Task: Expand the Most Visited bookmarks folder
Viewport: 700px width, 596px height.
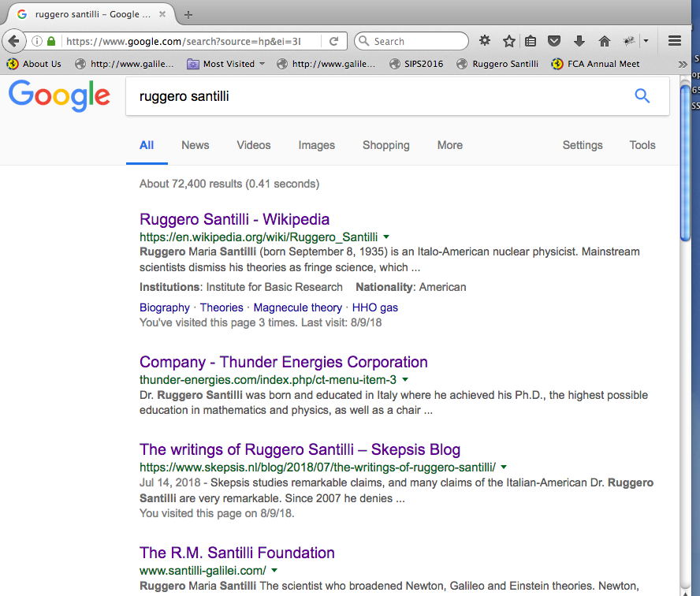Action: click(x=226, y=65)
